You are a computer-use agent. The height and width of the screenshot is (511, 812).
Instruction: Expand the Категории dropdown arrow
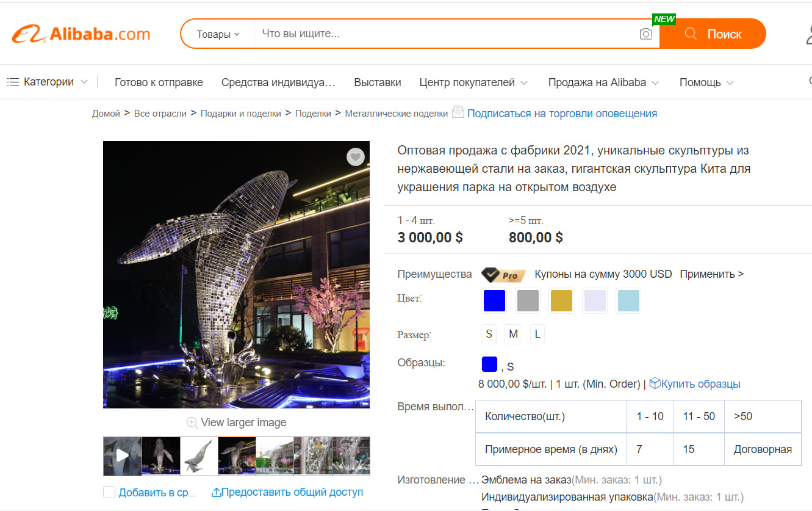coord(84,82)
